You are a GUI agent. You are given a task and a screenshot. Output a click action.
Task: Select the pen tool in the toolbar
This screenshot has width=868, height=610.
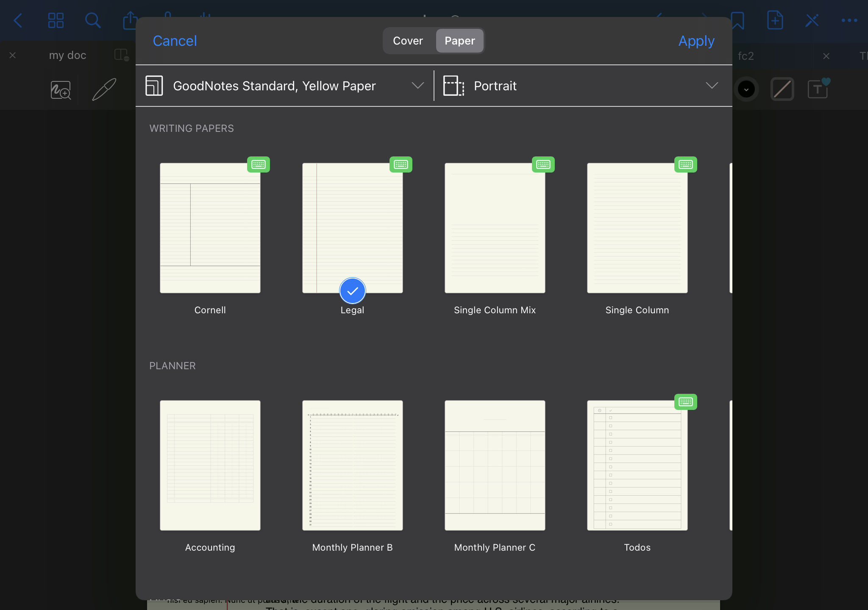click(104, 89)
